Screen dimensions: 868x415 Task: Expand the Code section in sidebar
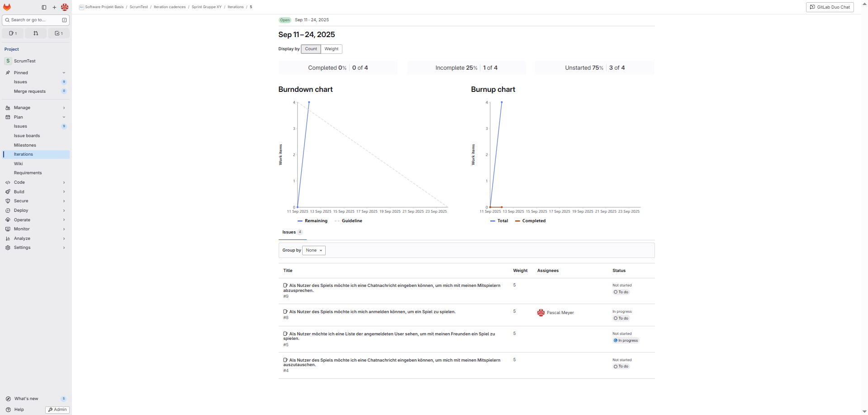click(x=35, y=182)
